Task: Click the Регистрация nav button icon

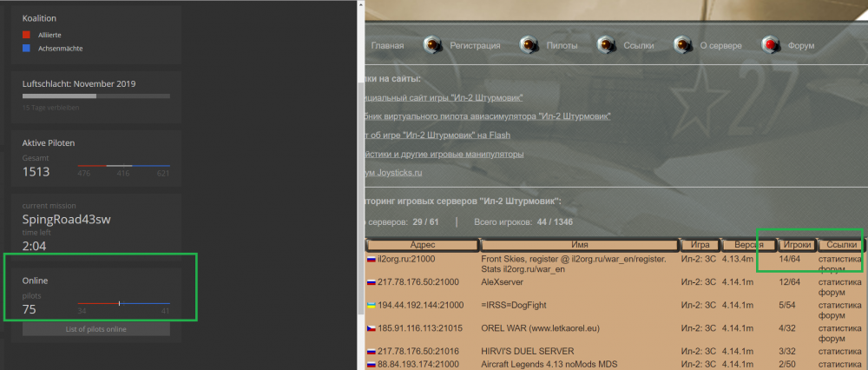Action: click(431, 45)
